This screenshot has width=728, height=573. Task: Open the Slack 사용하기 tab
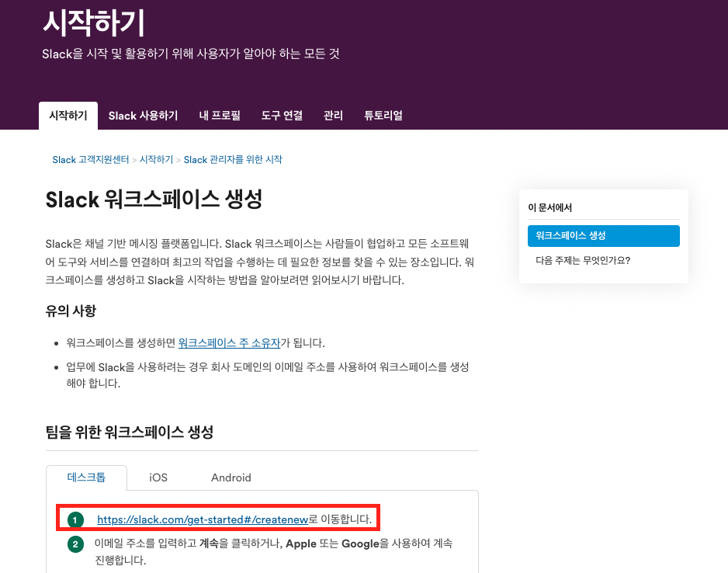[143, 116]
